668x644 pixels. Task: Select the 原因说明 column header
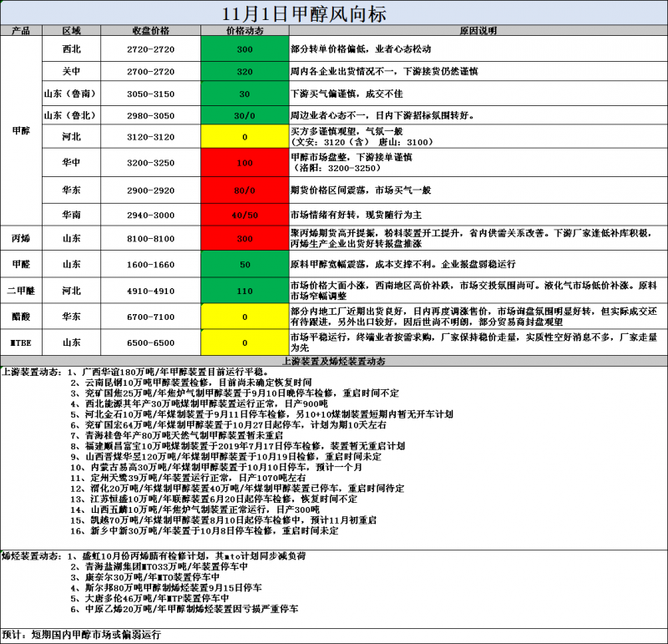478,31
